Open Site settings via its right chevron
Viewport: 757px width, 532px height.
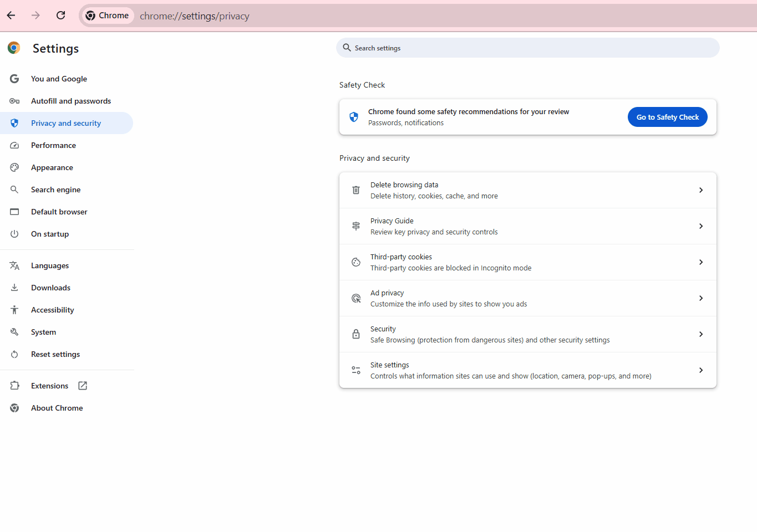tap(701, 370)
